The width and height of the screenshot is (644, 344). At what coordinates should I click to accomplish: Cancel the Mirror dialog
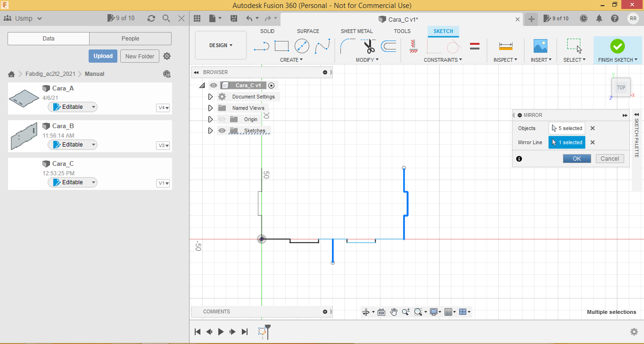click(610, 159)
